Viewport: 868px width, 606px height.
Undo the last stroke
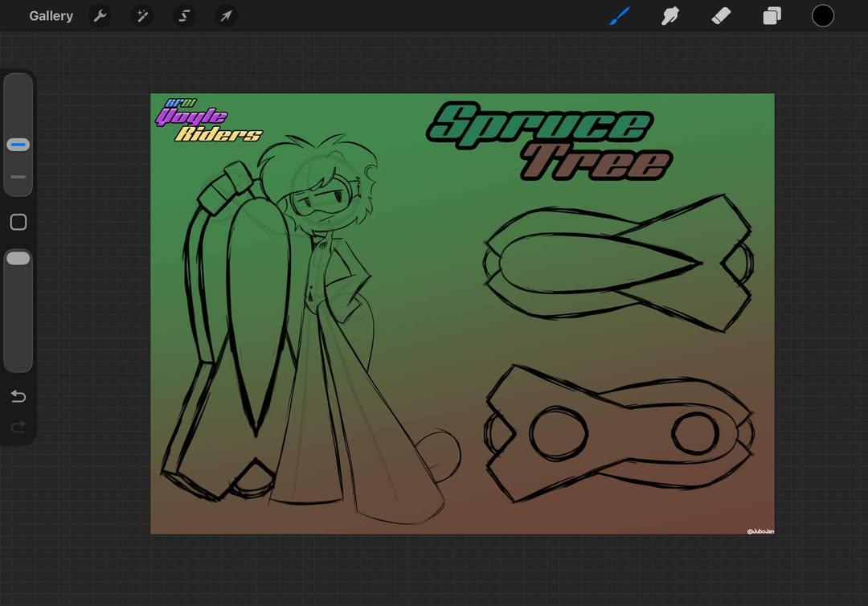coord(18,396)
